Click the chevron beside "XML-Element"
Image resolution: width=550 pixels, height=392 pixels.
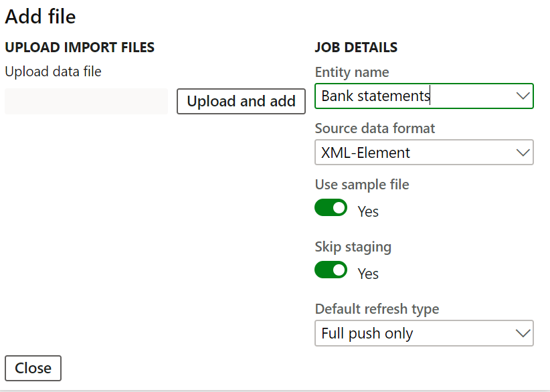click(x=523, y=153)
